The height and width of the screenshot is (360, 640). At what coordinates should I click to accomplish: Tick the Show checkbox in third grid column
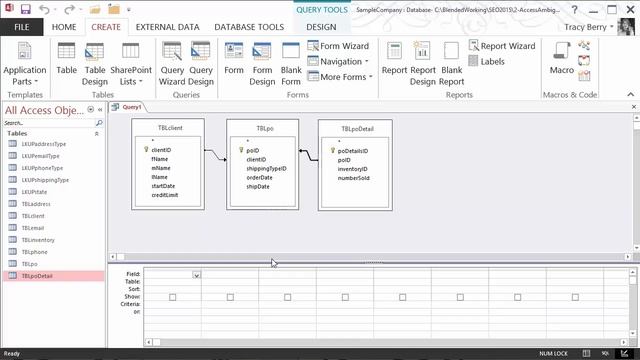pyautogui.click(x=288, y=297)
